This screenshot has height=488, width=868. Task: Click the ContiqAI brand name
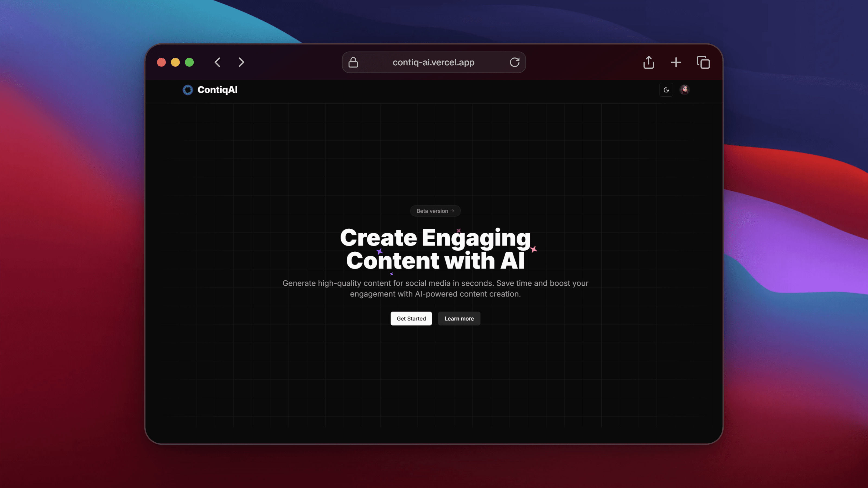pos(217,90)
